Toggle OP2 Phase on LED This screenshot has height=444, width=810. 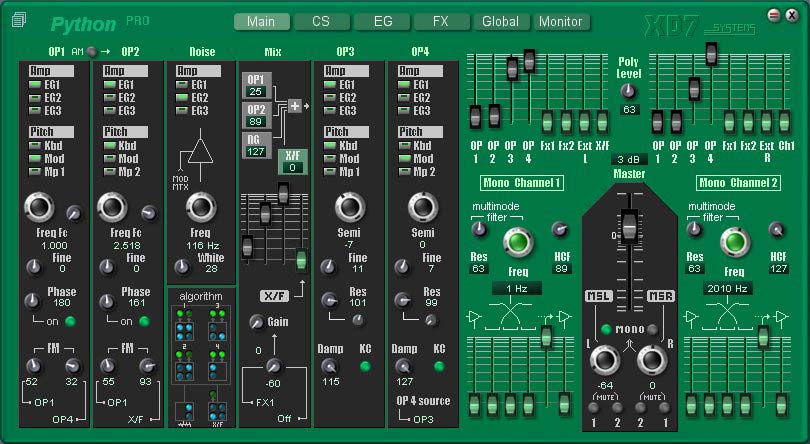[x=144, y=321]
